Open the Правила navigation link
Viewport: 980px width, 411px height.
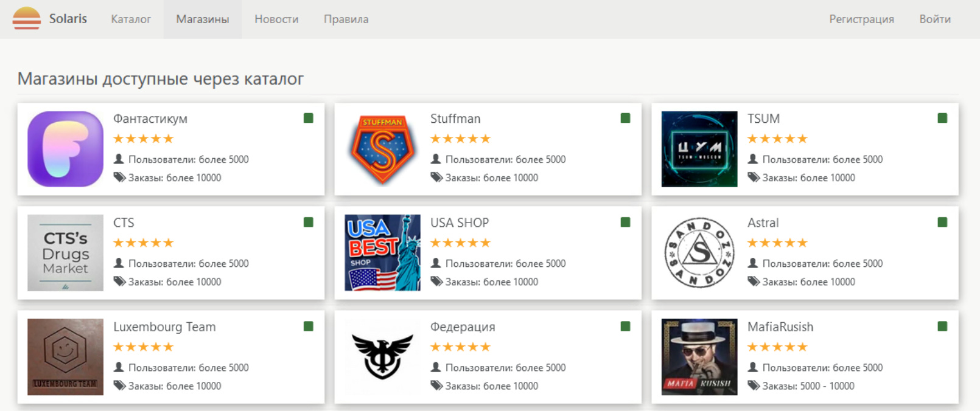(346, 19)
